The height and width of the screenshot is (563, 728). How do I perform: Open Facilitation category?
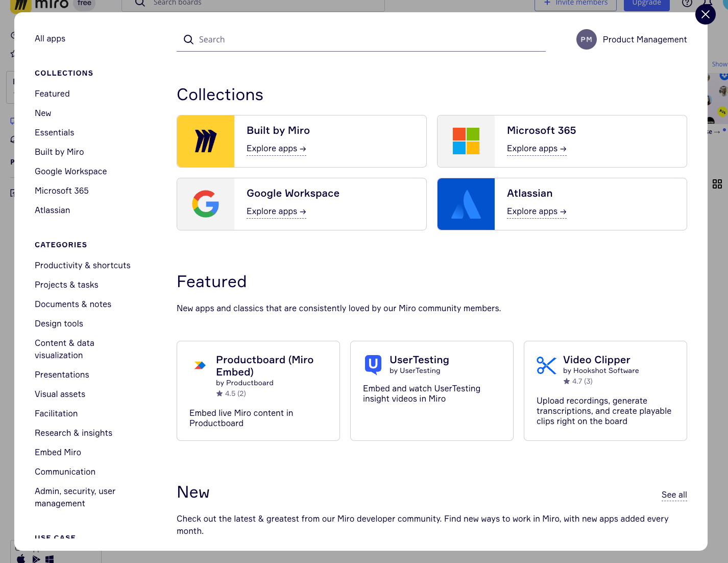pyautogui.click(x=56, y=413)
